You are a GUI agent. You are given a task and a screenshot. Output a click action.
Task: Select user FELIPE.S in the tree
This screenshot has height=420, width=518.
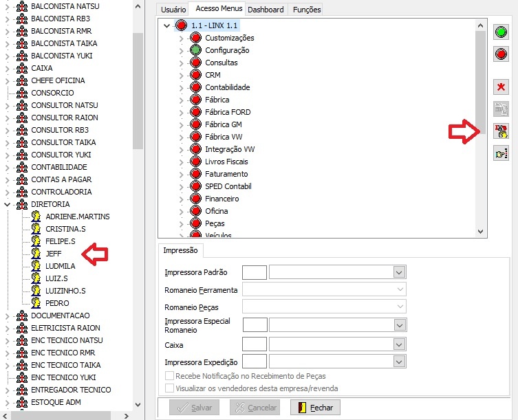pyautogui.click(x=61, y=241)
